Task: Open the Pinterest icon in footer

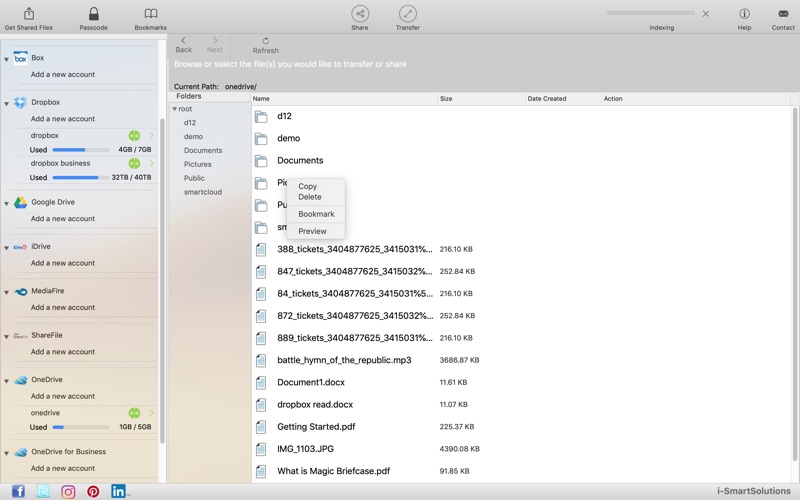Action: pyautogui.click(x=93, y=491)
